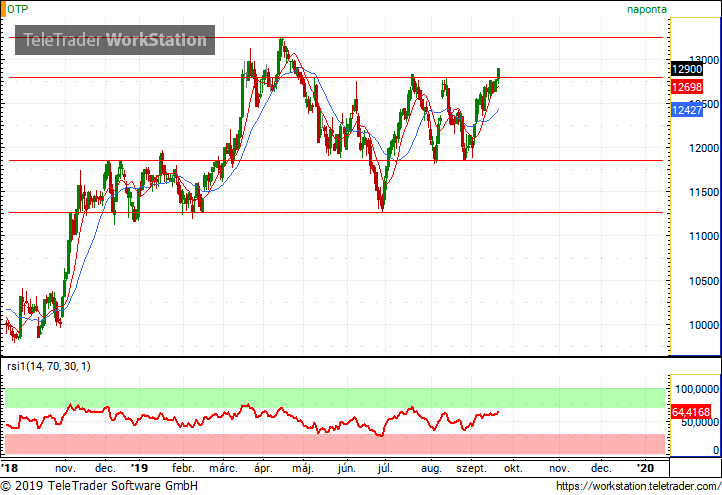Click the 11500 price axis label
Viewport: 722px width, 495px height.
[704, 192]
